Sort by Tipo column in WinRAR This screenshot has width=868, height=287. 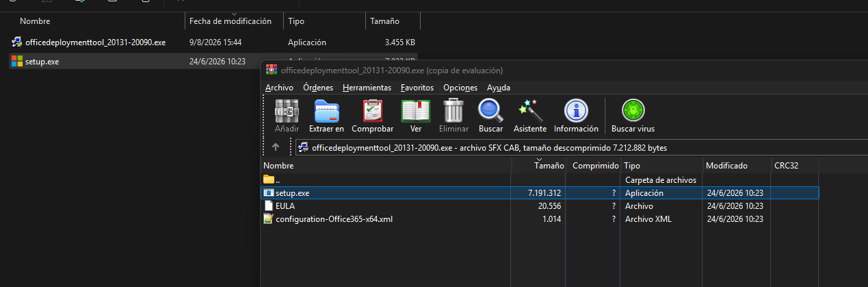662,166
